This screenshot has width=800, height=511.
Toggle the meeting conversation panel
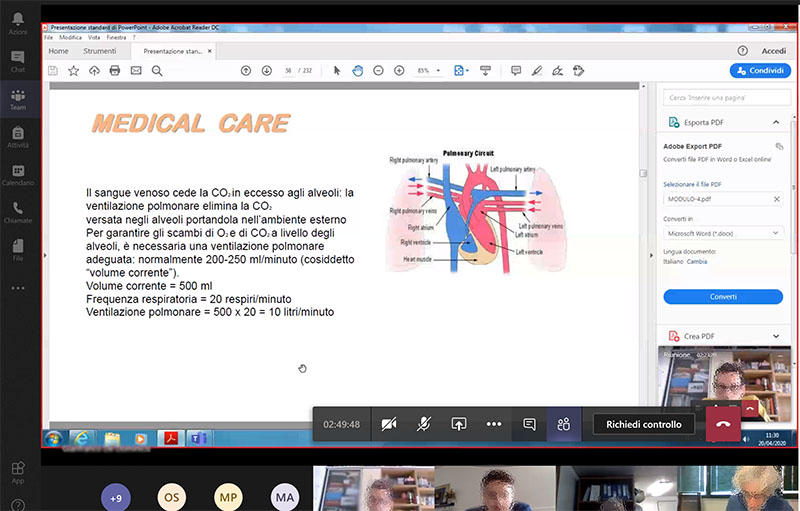coord(529,424)
